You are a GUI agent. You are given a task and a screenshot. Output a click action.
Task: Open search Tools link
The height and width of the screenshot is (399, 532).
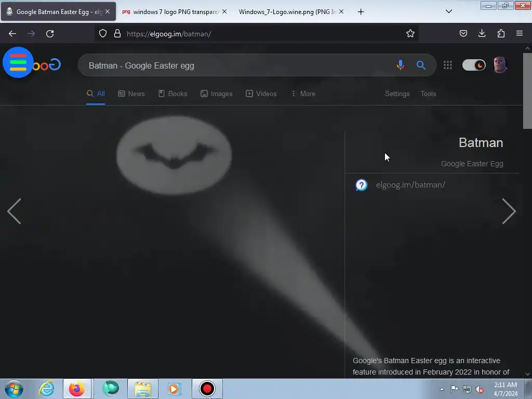pyautogui.click(x=428, y=94)
